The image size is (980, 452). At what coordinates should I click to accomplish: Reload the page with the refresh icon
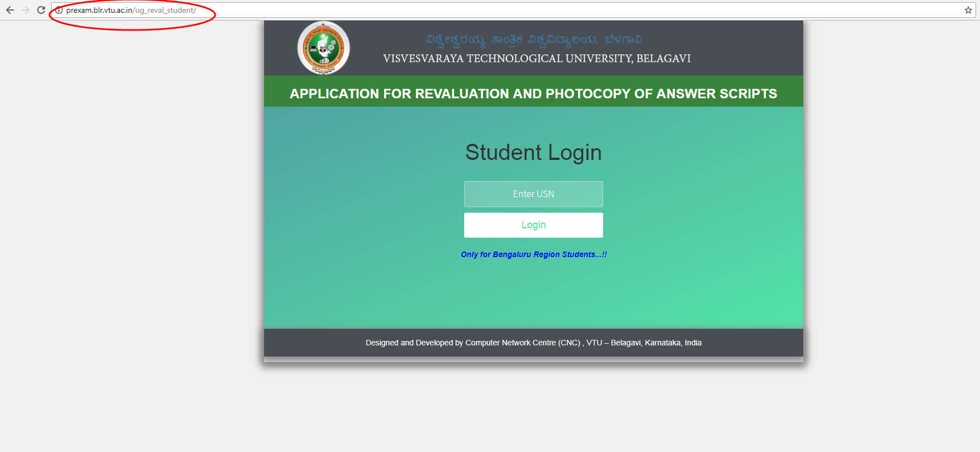[41, 10]
